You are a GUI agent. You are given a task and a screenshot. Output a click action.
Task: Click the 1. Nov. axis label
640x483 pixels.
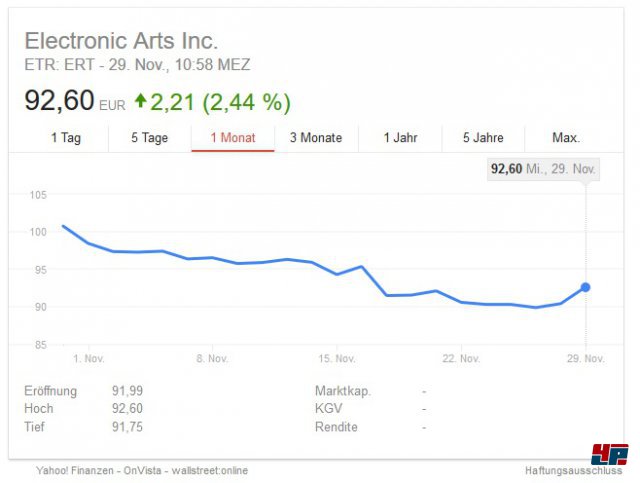point(89,359)
